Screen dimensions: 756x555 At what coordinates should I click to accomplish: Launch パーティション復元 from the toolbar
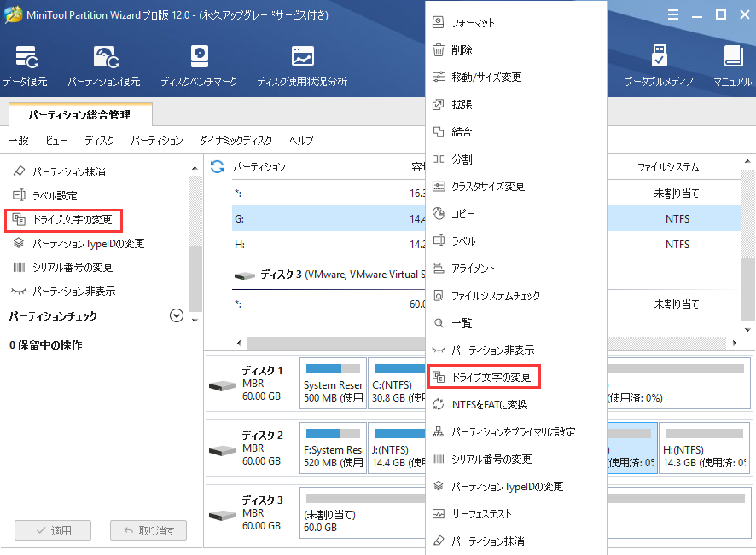[x=104, y=66]
